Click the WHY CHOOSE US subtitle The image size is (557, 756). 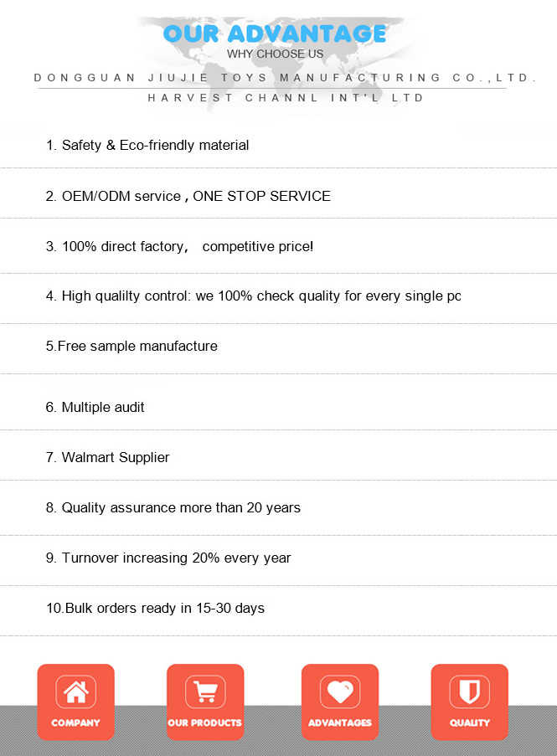coord(276,54)
